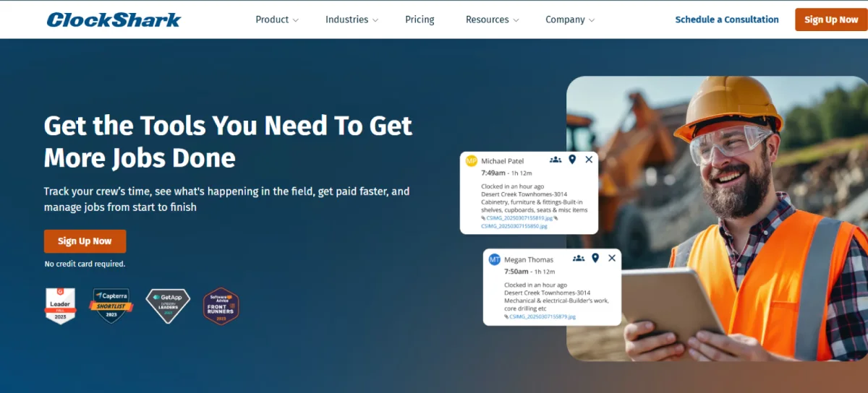Click the name 'Michael Patel'
Screen dimensions: 868x393
point(503,161)
